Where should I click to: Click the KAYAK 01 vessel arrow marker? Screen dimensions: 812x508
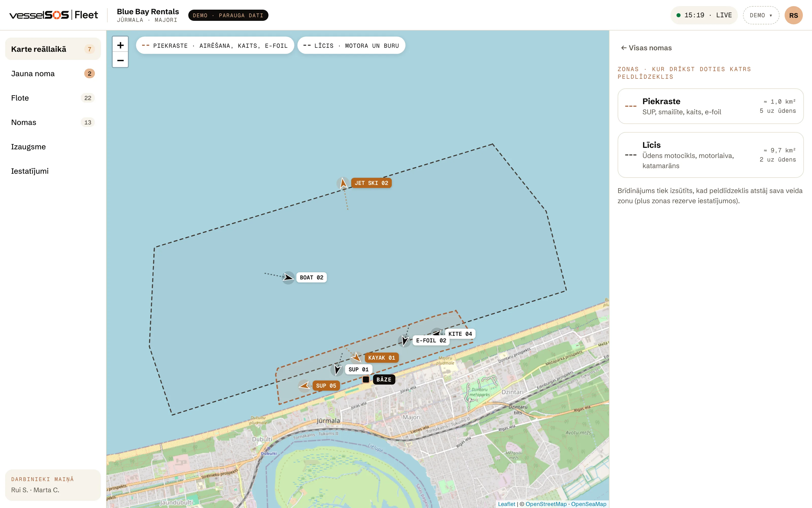coord(356,358)
